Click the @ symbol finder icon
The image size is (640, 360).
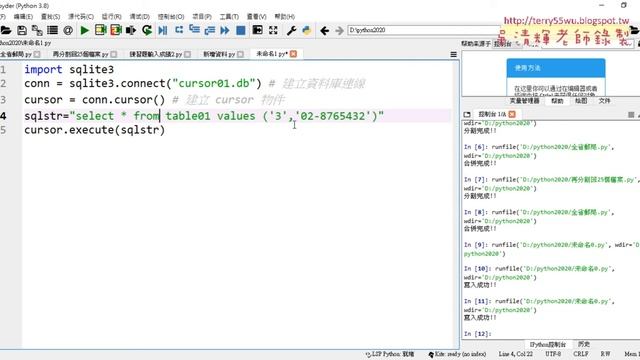pos(68,30)
